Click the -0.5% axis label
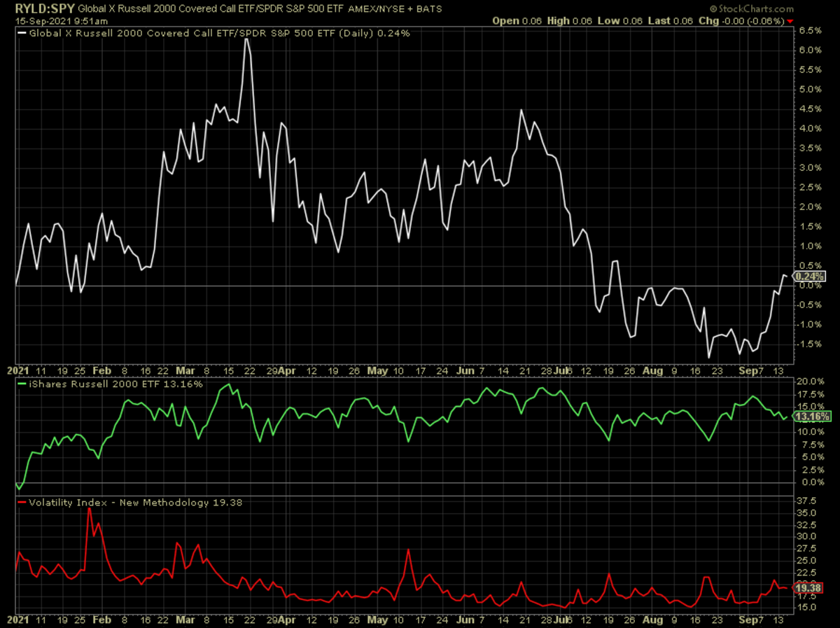This screenshot has height=628, width=840. coord(810,305)
